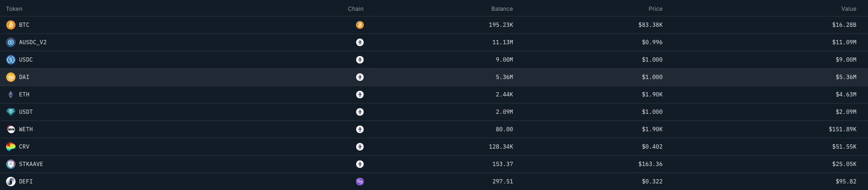Viewport: 868px width, 190px height.
Task: Sort by the Token column header
Action: (14, 9)
